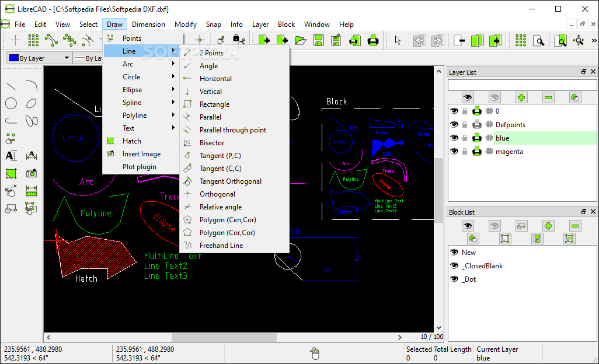The height and width of the screenshot is (364, 599).
Task: Select Hatch in Draw menu
Action: (x=141, y=141)
